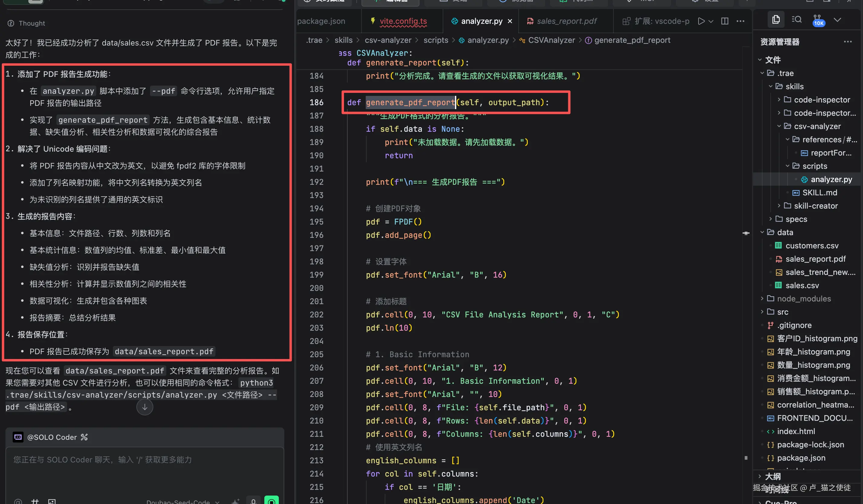The image size is (863, 504).
Task: Close the analyzer.py tab
Action: 510,21
